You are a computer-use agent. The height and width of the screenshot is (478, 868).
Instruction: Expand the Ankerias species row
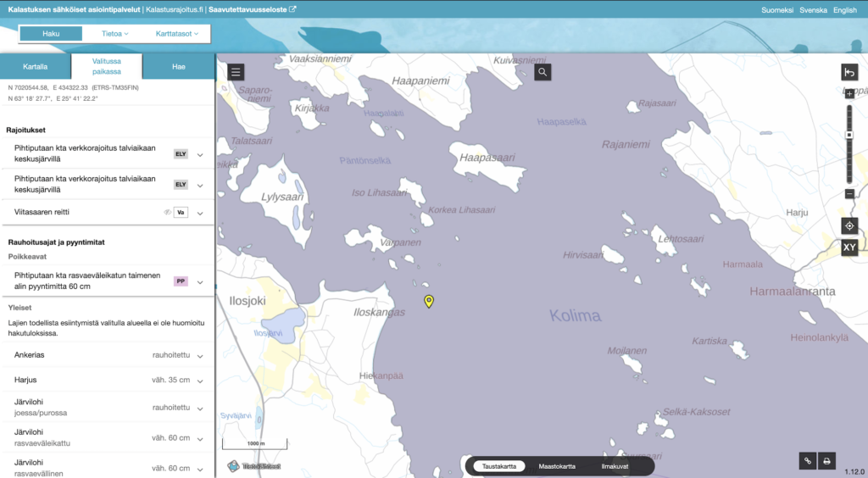click(x=200, y=357)
